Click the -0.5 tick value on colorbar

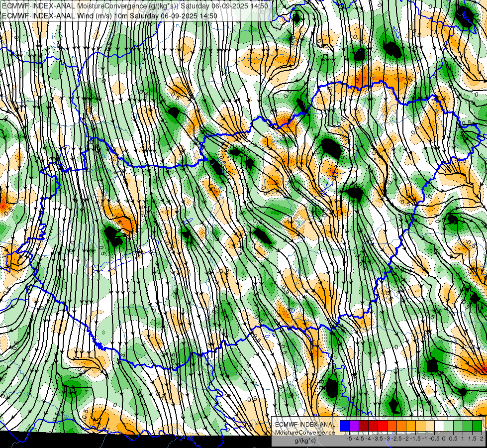[x=434, y=439]
